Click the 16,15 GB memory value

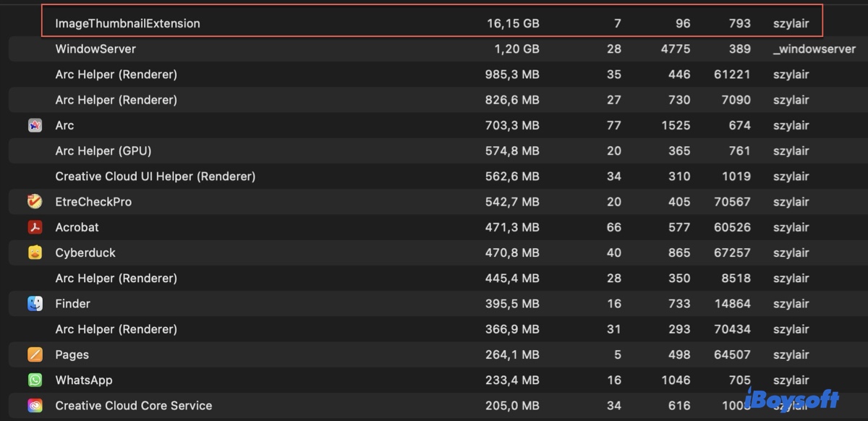point(512,23)
